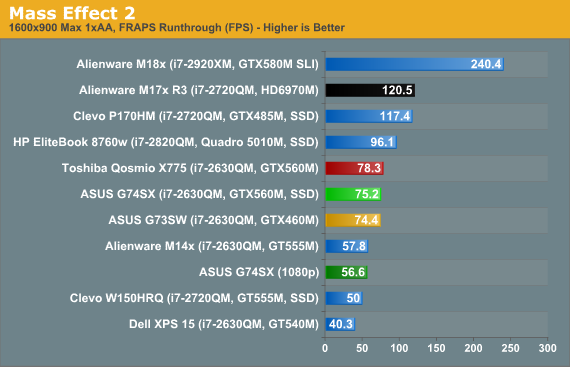Select the bright green ASUS G74SX 75.2 bar
Image resolution: width=570 pixels, height=367 pixels.
pos(353,194)
